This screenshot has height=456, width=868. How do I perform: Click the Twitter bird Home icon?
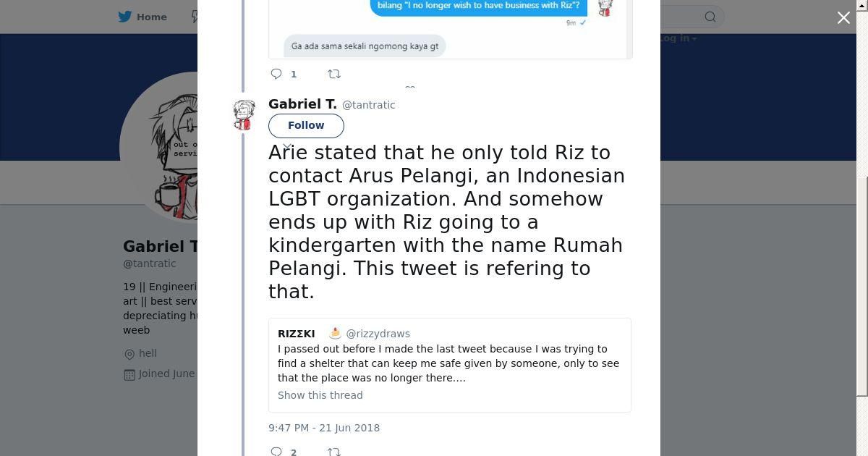tap(125, 17)
